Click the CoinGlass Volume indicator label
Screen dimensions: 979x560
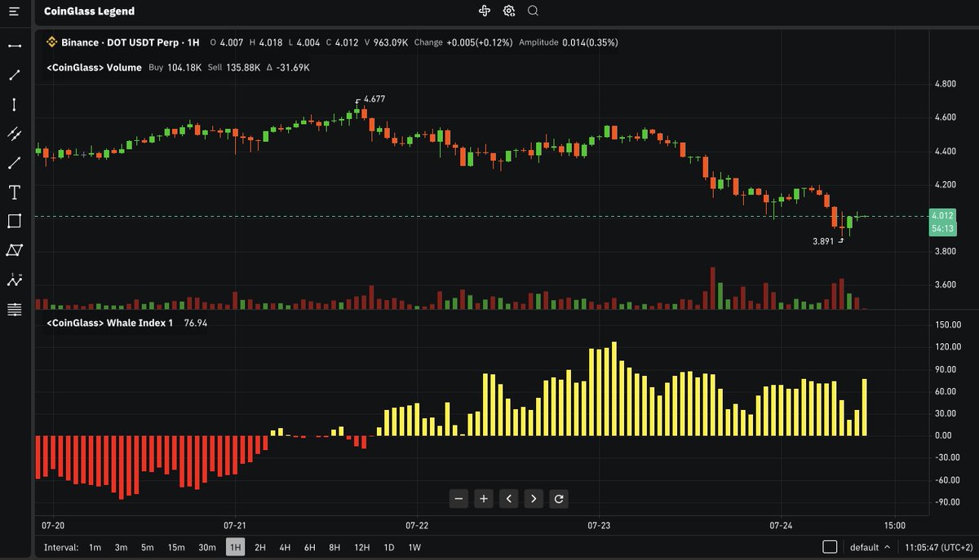pyautogui.click(x=94, y=68)
